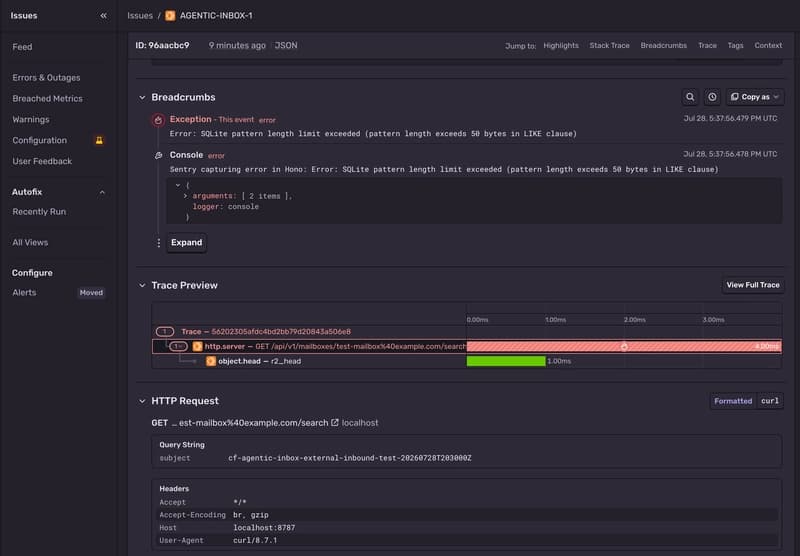Open Breached Metrics in sidebar
This screenshot has width=800, height=556.
click(47, 98)
